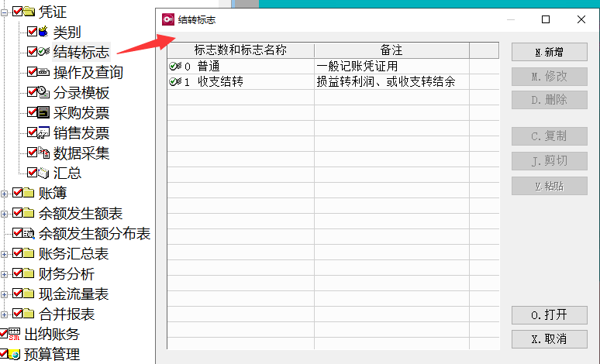The width and height of the screenshot is (600, 364).
Task: Click the 操作及查询 item icon
Action: pyautogui.click(x=43, y=71)
